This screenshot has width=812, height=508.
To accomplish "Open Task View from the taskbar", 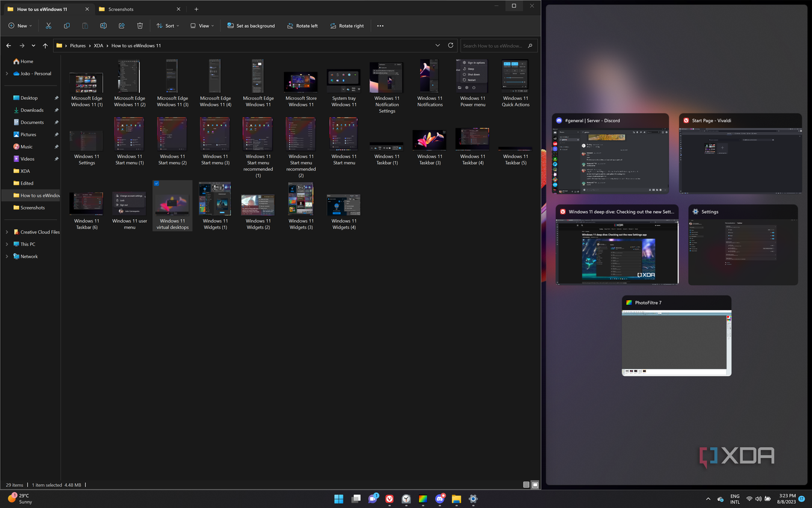I will coord(356,499).
